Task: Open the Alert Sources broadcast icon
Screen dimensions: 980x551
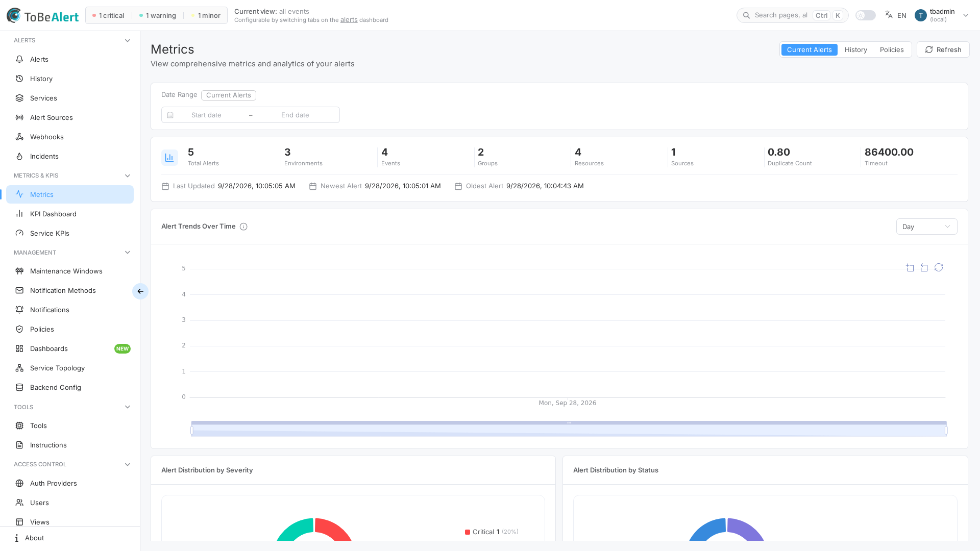Action: (x=19, y=117)
